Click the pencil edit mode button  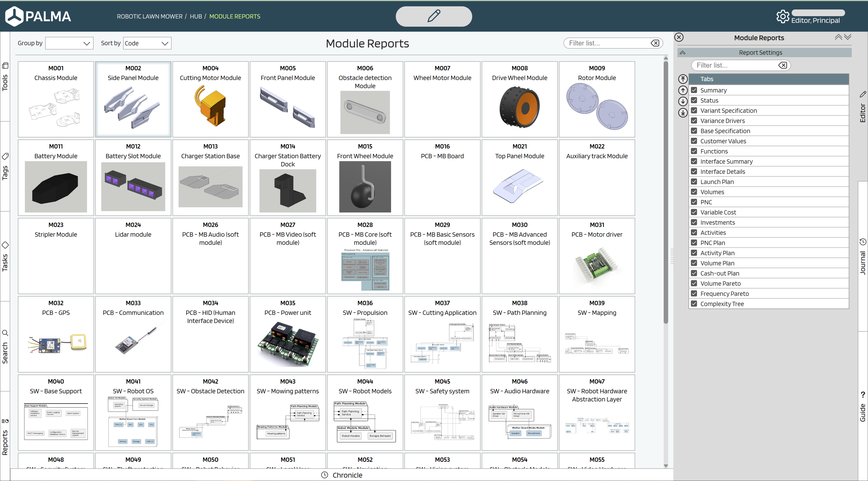pos(434,16)
